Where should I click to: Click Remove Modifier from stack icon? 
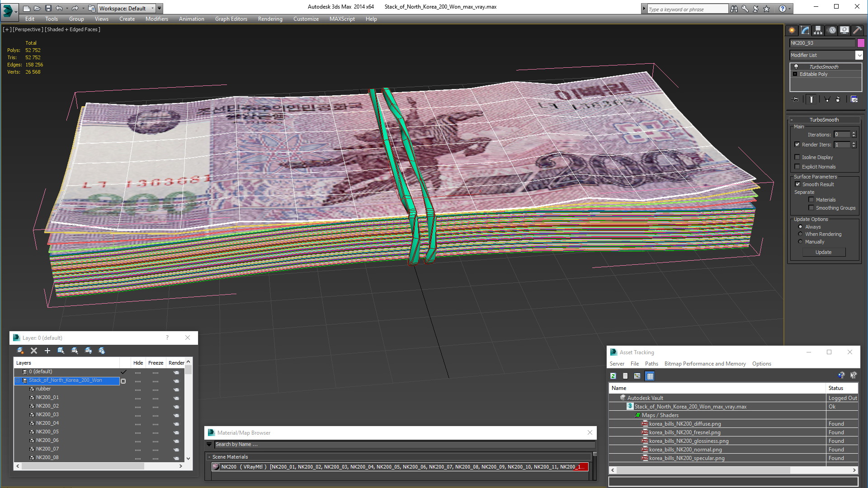(x=838, y=99)
